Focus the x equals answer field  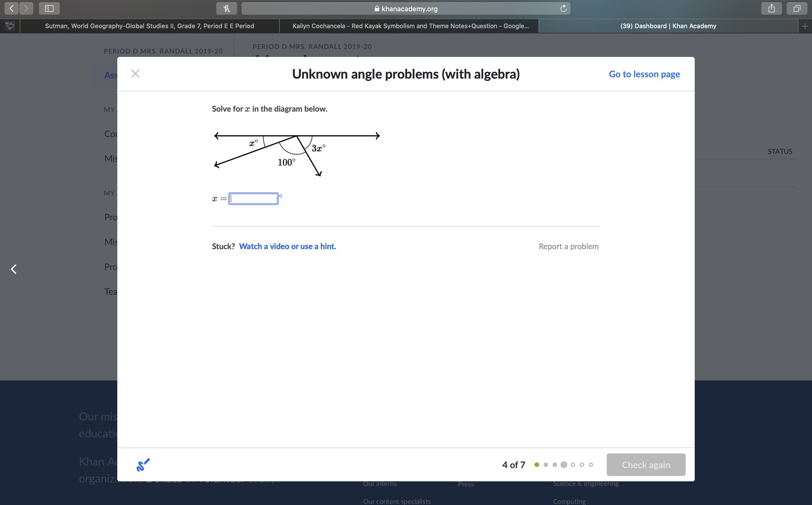click(x=253, y=199)
